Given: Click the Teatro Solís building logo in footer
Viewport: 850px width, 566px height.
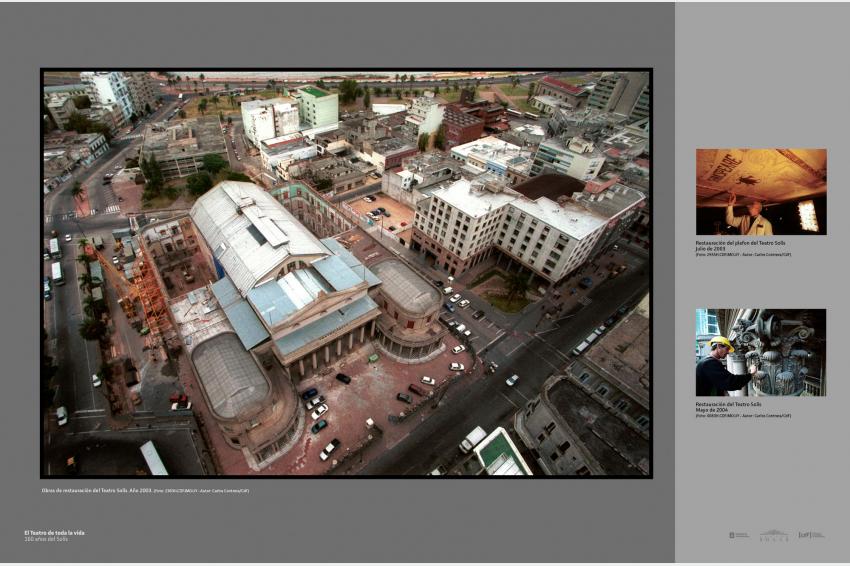Looking at the screenshot, I should pyautogui.click(x=774, y=536).
